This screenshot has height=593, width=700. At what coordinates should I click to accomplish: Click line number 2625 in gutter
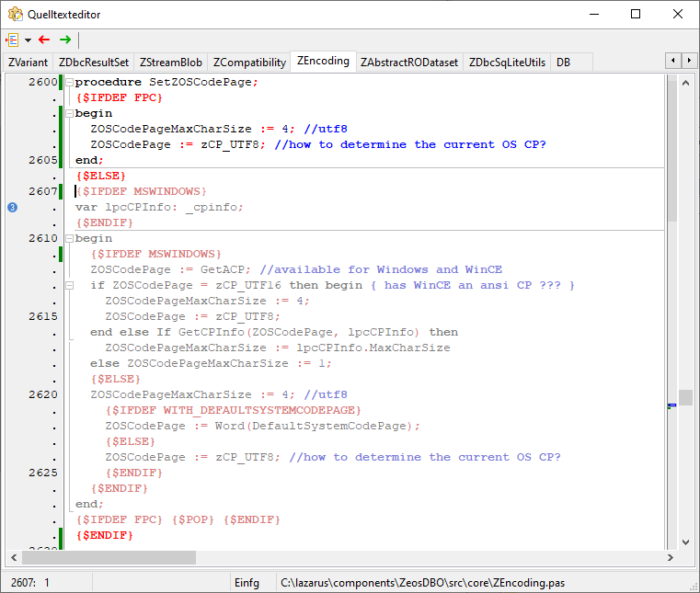43,473
